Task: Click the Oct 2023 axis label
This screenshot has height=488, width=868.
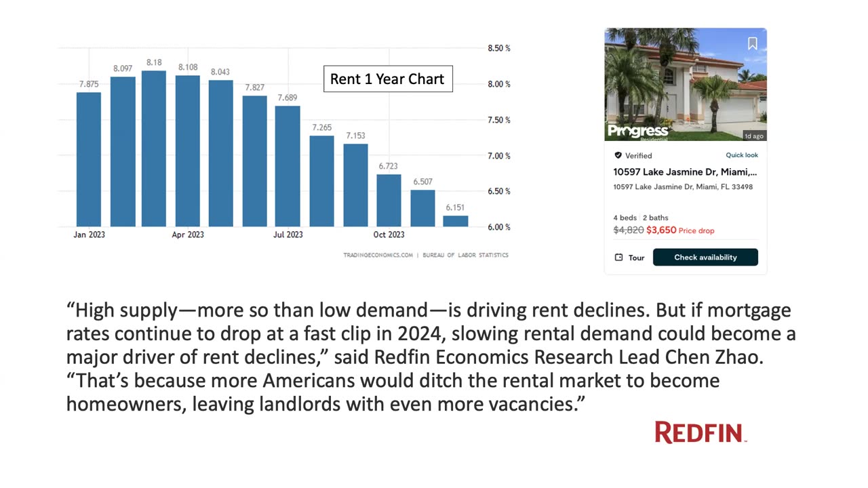Action: click(389, 235)
